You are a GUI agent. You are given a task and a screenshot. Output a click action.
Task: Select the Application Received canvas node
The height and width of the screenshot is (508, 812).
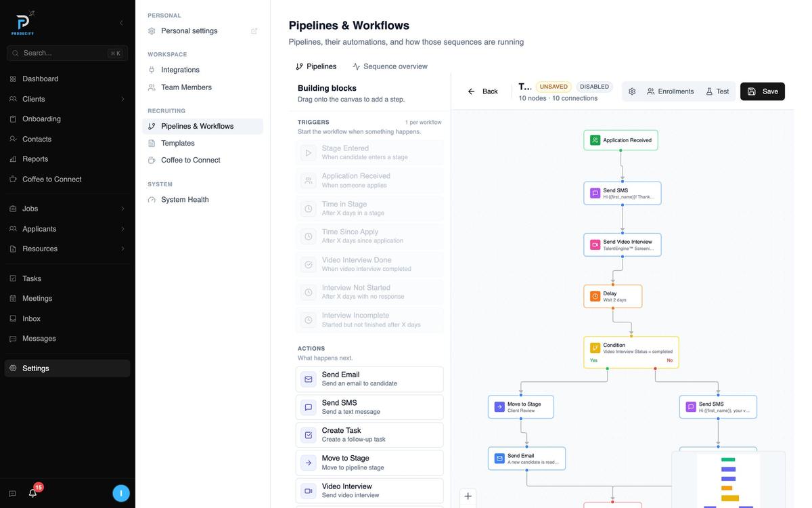point(621,140)
